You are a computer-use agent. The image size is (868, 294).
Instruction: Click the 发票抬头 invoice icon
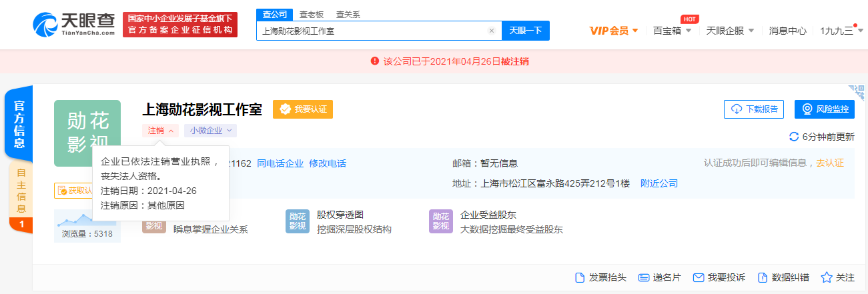(x=580, y=277)
